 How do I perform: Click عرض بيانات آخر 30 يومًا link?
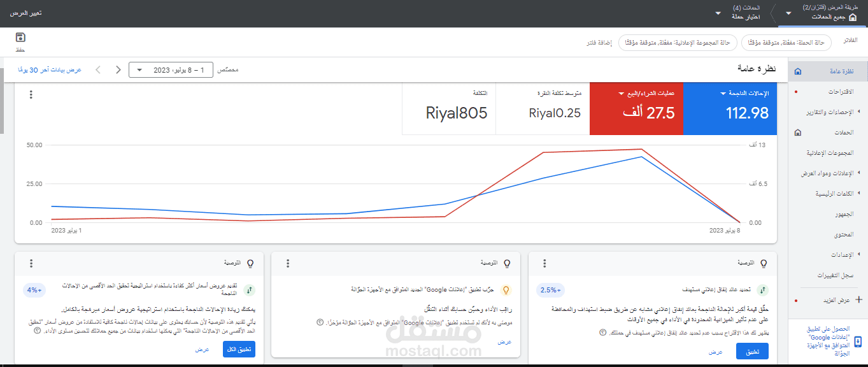point(50,69)
